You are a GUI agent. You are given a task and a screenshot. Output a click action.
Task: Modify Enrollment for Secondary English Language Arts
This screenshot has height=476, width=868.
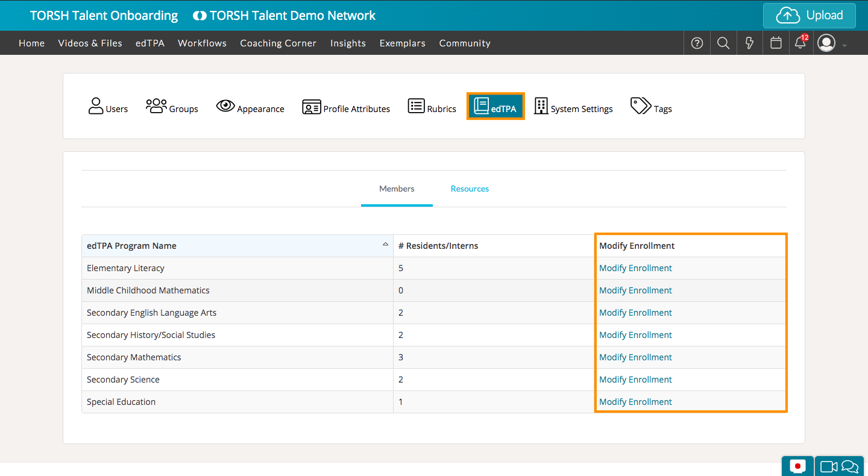[x=635, y=313]
